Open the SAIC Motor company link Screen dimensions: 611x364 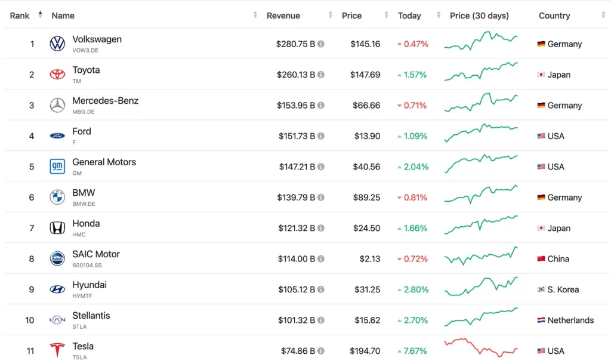pos(96,254)
